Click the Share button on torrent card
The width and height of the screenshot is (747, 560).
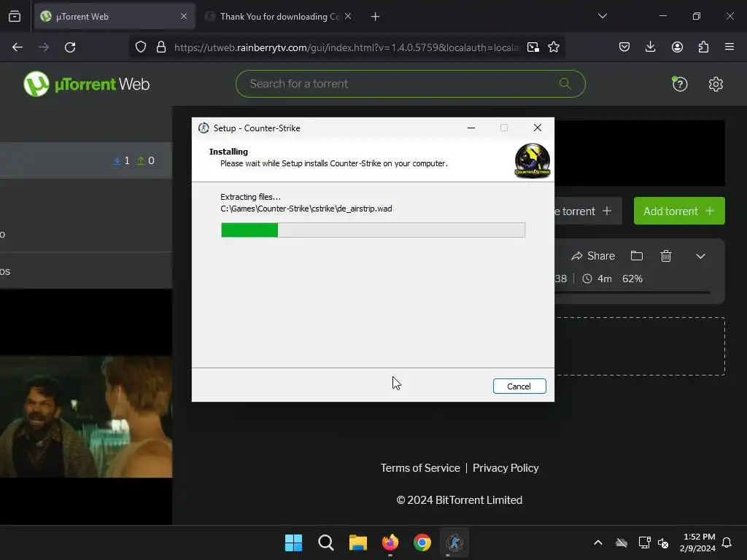tap(593, 256)
